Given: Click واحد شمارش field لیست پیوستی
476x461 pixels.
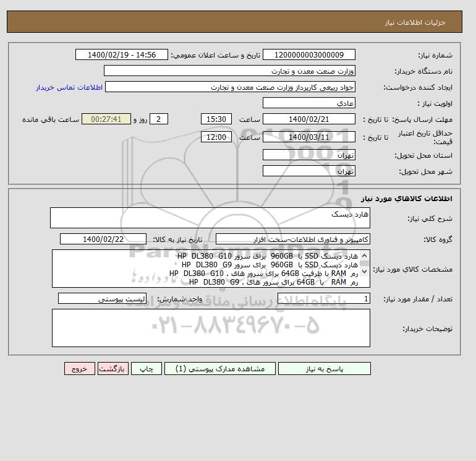Looking at the screenshot, I should coord(102,298).
